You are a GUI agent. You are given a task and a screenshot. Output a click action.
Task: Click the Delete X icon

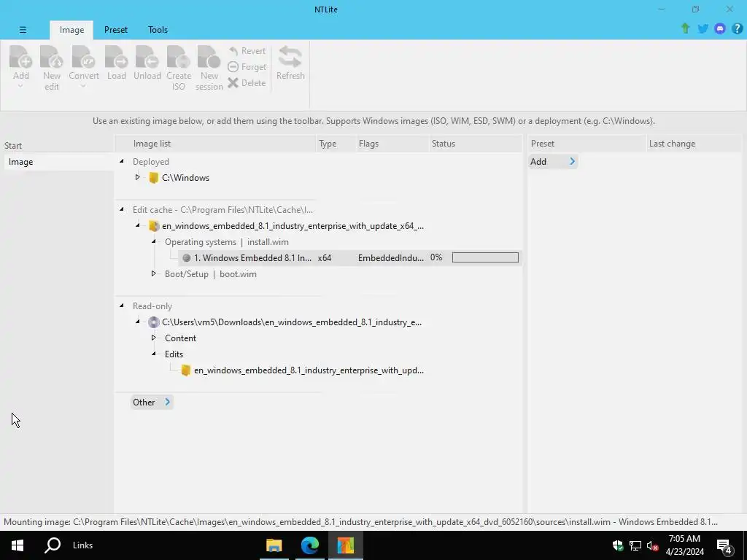[233, 83]
